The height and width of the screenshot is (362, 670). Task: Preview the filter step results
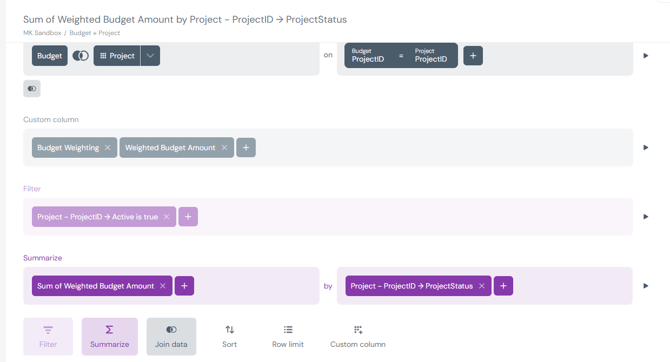646,217
